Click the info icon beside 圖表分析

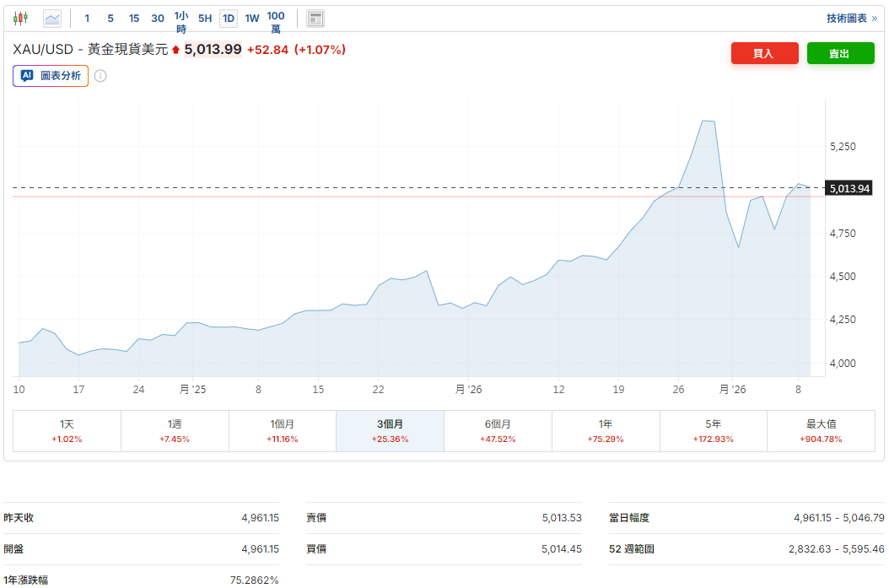(100, 76)
